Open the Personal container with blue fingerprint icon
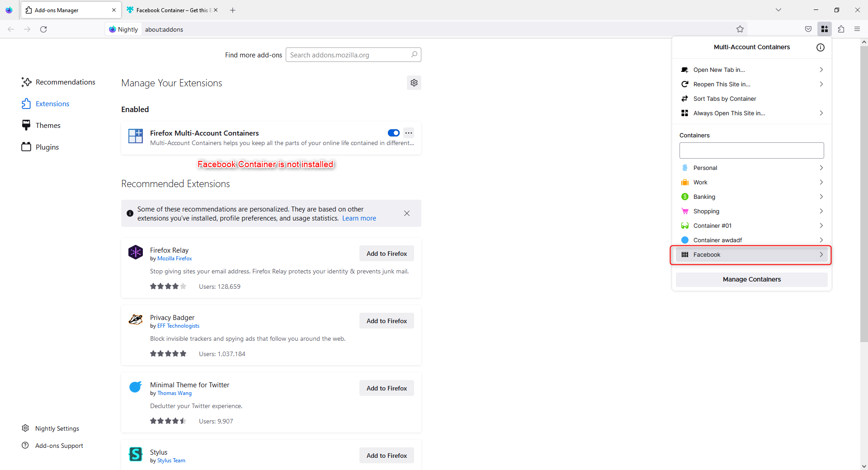This screenshot has height=470, width=868. (x=685, y=168)
